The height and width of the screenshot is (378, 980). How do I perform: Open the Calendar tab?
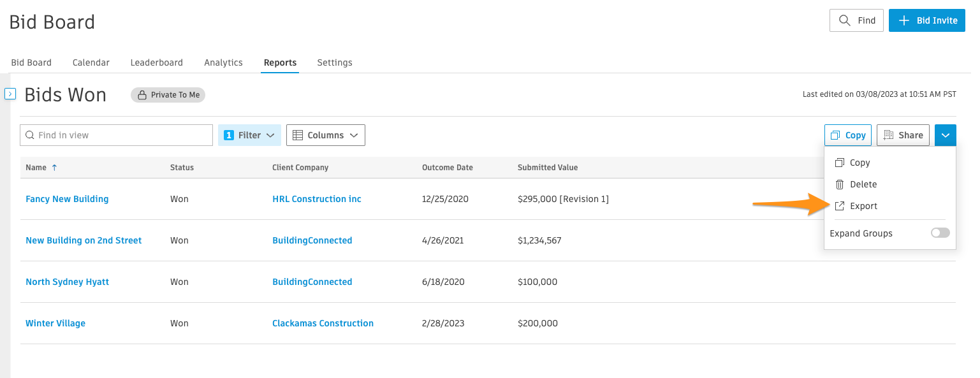click(x=91, y=62)
